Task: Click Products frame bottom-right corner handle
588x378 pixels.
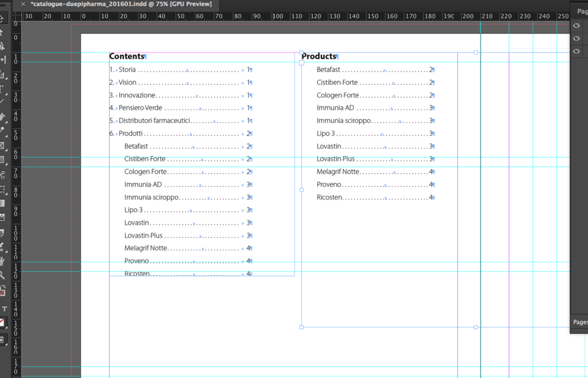Action: [475, 327]
